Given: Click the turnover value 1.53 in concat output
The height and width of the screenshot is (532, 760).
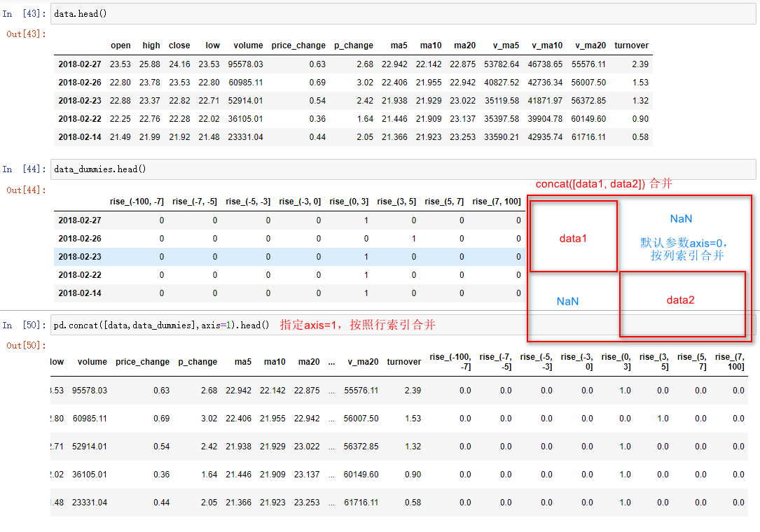Looking at the screenshot, I should [x=413, y=418].
